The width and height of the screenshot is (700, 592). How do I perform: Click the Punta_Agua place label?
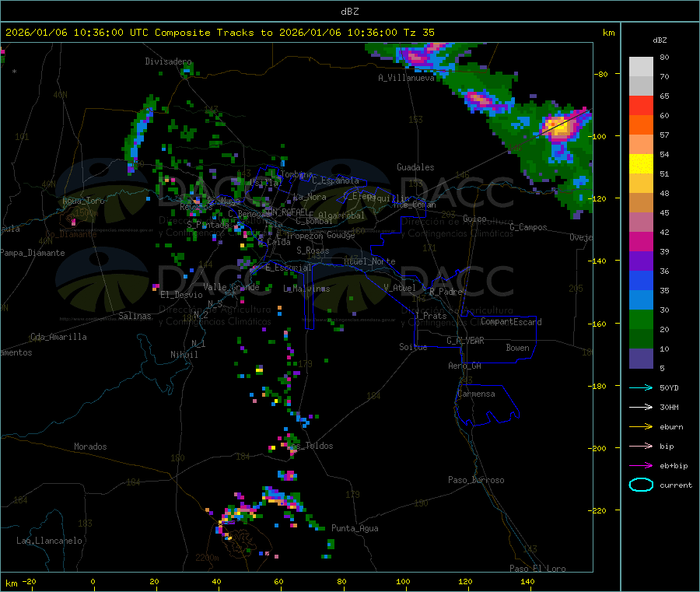[x=355, y=528]
